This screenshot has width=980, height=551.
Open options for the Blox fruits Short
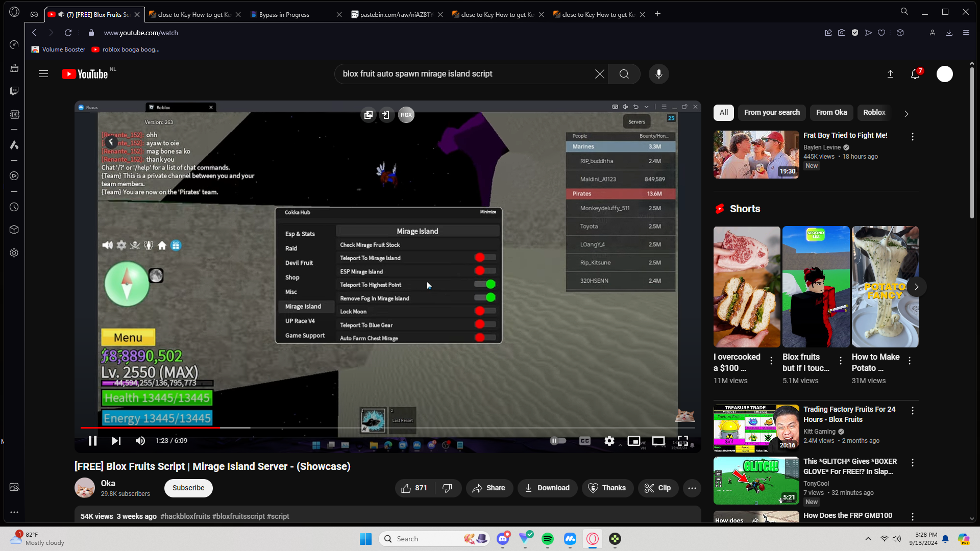point(841,361)
